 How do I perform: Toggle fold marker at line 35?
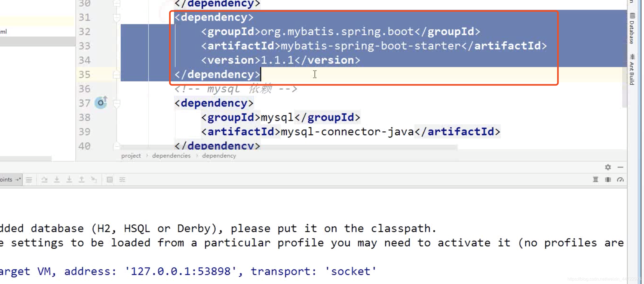(116, 74)
